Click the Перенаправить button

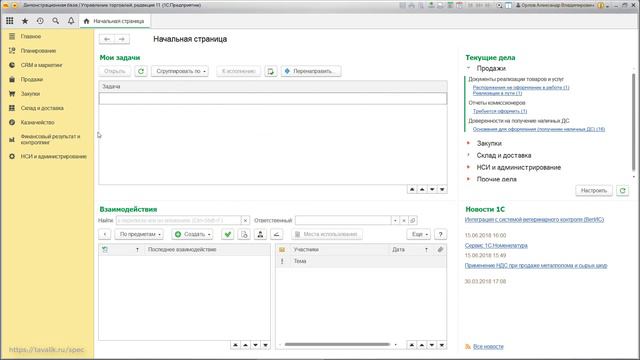click(311, 71)
